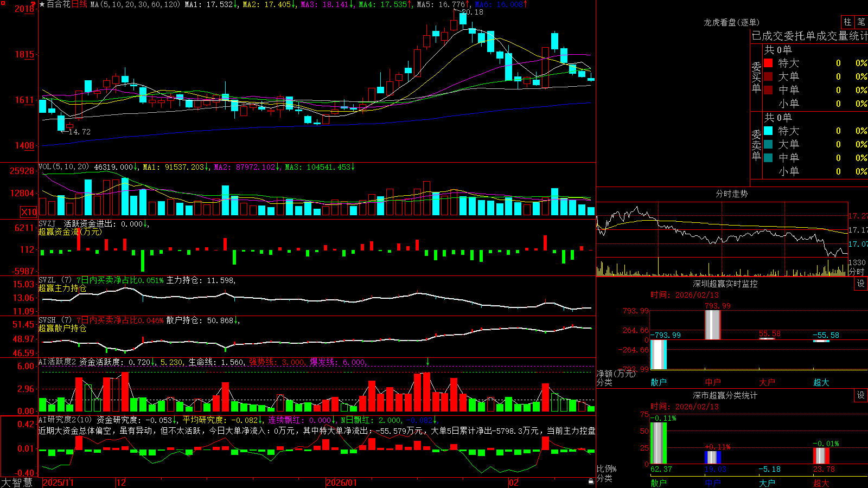Screen dimensions: 868x488
Task: Select the 02 month timeline marker
Action: [514, 483]
